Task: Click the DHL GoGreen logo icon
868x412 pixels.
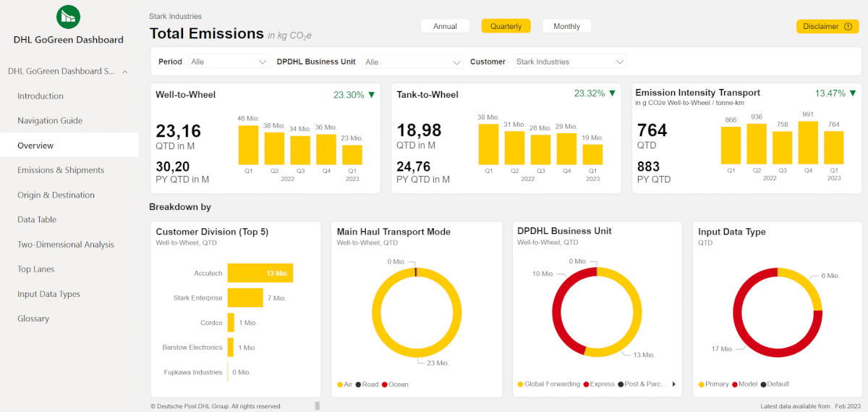Action: click(x=68, y=17)
